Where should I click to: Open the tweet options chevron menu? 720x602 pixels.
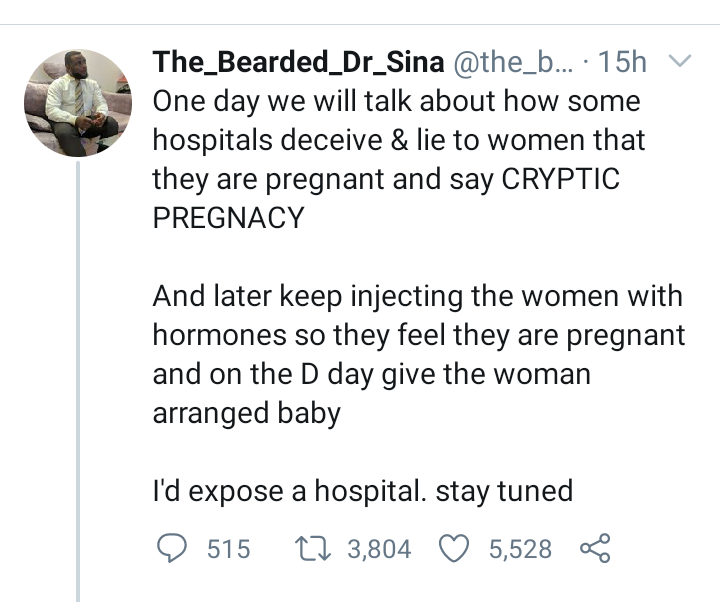point(679,62)
